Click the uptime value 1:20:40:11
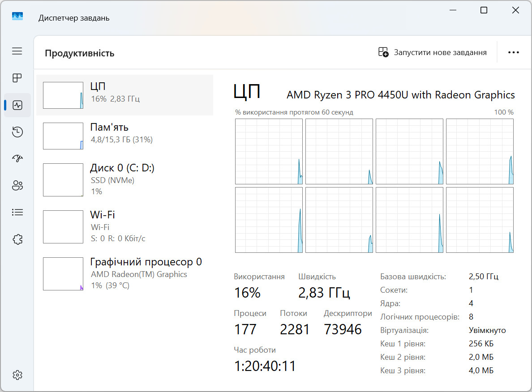This screenshot has height=392, width=532. [x=265, y=366]
